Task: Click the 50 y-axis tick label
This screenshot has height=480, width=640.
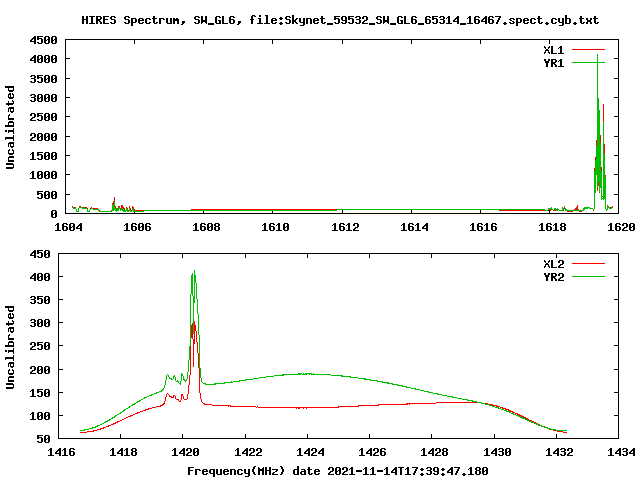Action: point(43,440)
